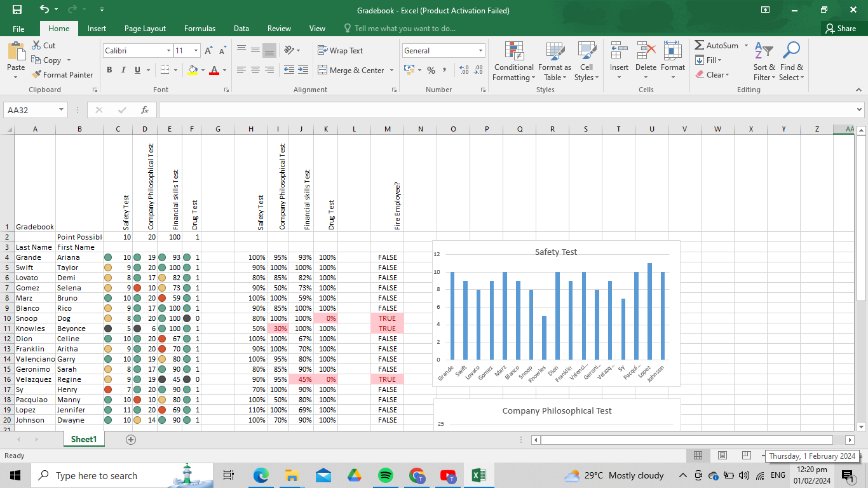Click the Delete cells icon
Image resolution: width=868 pixels, height=488 pixels.
pyautogui.click(x=646, y=51)
